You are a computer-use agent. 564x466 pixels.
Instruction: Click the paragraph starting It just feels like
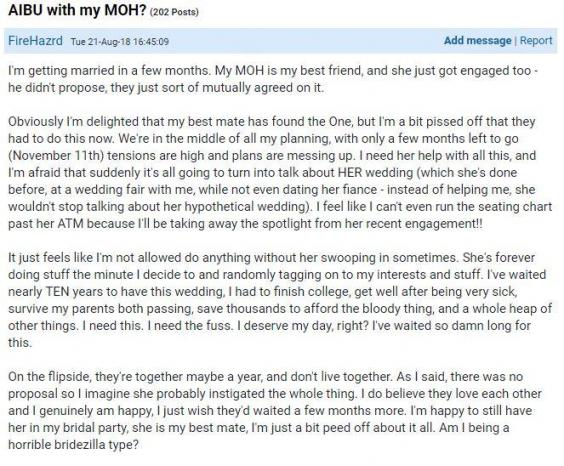tap(280, 300)
